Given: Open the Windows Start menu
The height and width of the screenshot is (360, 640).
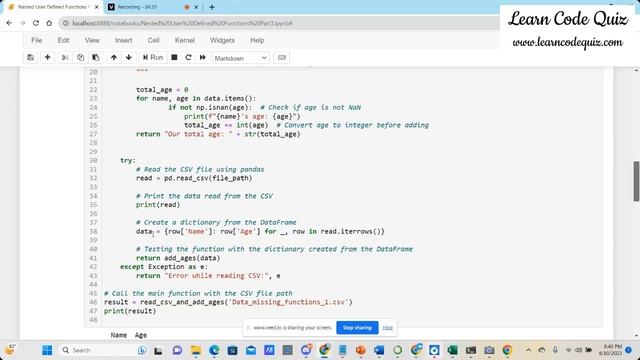Looking at the screenshot, I should click(47, 350).
